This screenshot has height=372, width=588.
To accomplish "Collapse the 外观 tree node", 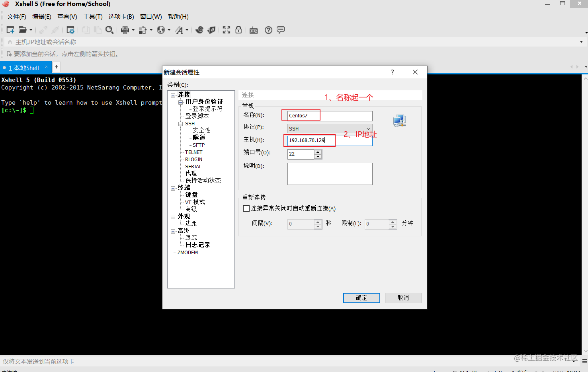I will pos(173,217).
